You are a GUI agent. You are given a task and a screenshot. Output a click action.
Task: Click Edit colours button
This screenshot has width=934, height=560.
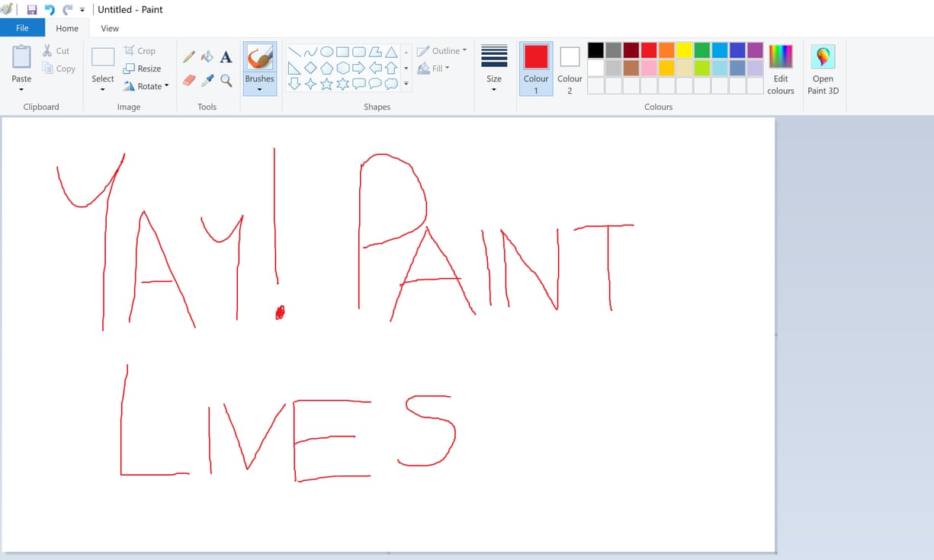point(781,69)
